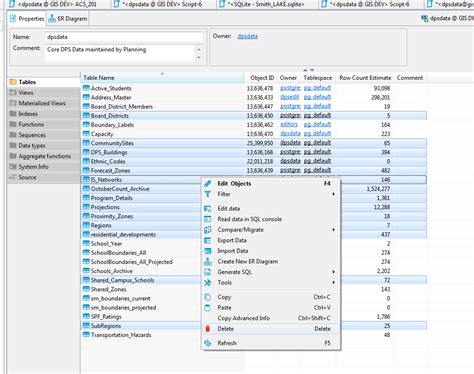Click the table icon beside Active_Students

(x=86, y=88)
